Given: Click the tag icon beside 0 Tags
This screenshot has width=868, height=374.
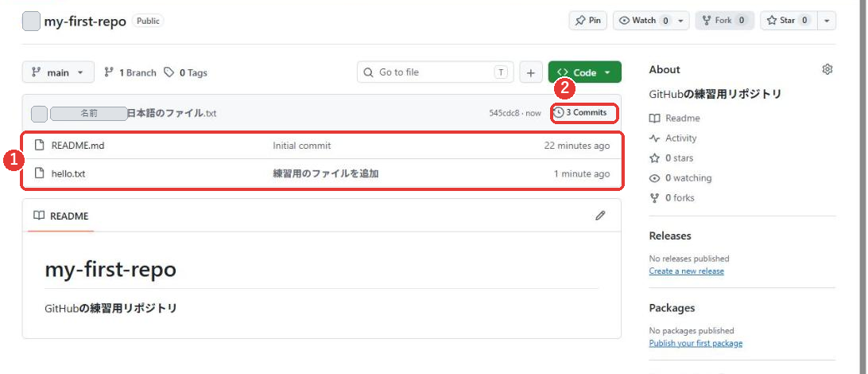Looking at the screenshot, I should coord(169,72).
